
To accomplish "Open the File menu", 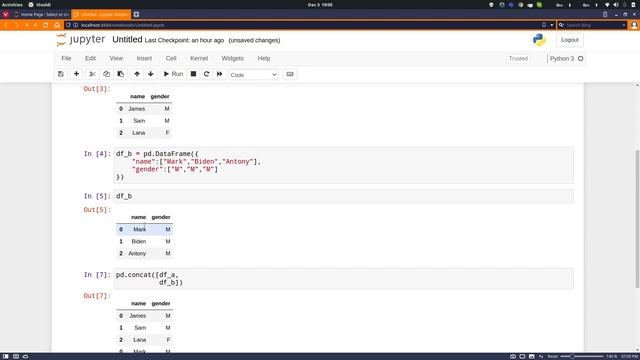I will pyautogui.click(x=66, y=58).
